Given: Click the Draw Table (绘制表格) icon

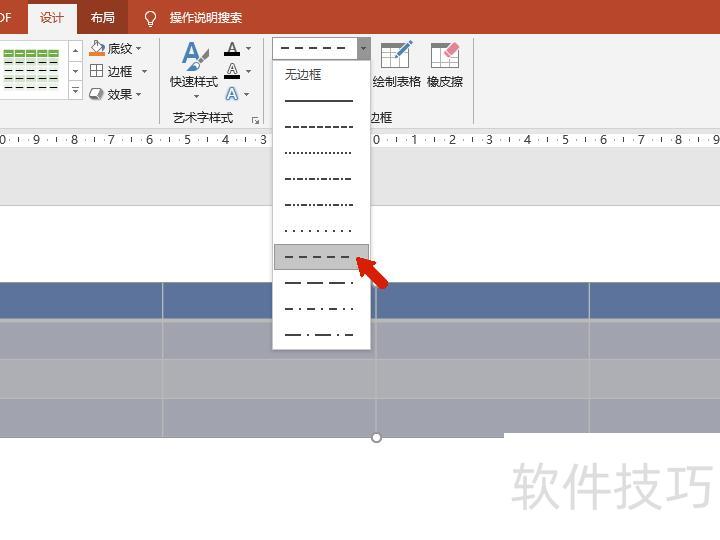Looking at the screenshot, I should [396, 55].
